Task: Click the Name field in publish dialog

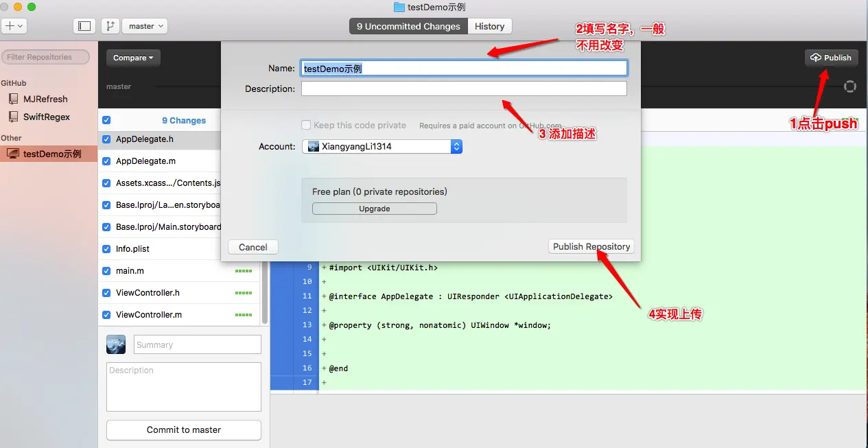Action: pyautogui.click(x=464, y=69)
